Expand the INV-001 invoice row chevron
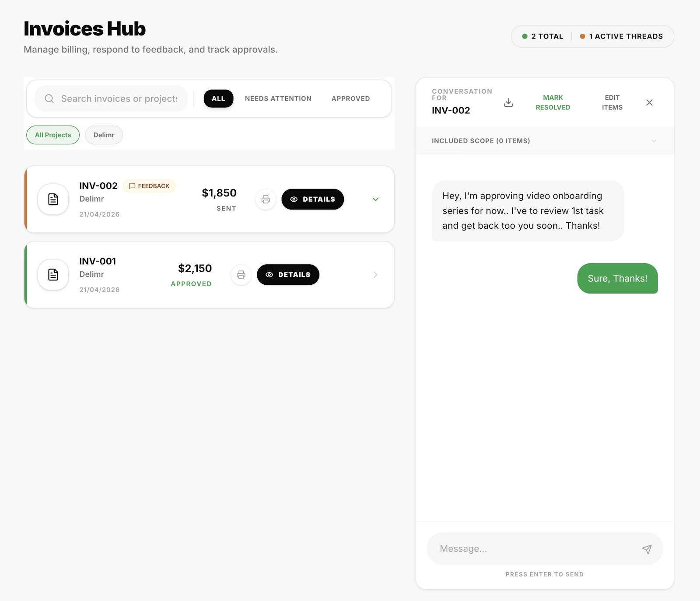Viewport: 700px width, 601px height. click(x=375, y=275)
